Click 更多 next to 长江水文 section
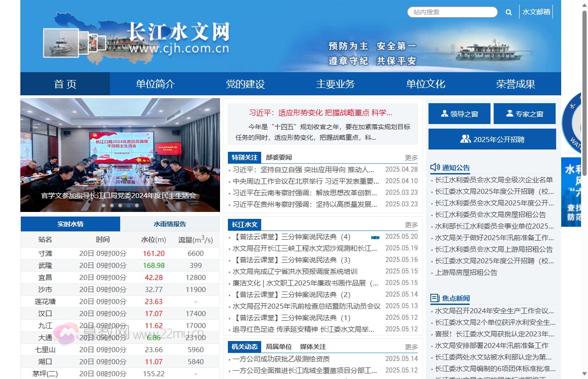The image size is (588, 379). [410, 224]
